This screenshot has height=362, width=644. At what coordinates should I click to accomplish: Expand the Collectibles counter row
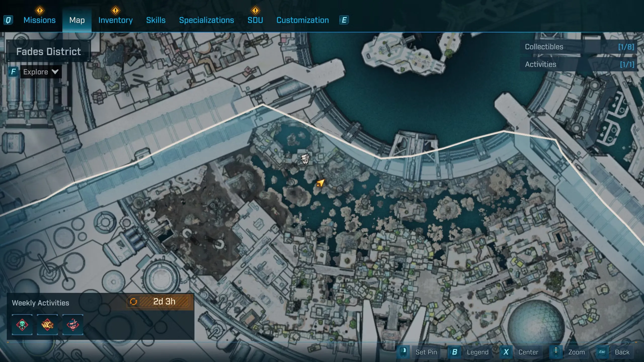click(x=579, y=47)
